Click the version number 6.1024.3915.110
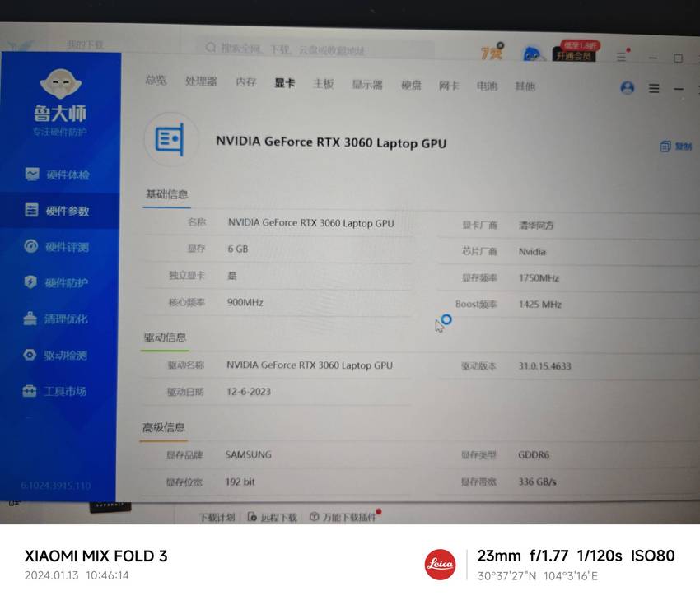Image resolution: width=700 pixels, height=605 pixels. [56, 486]
